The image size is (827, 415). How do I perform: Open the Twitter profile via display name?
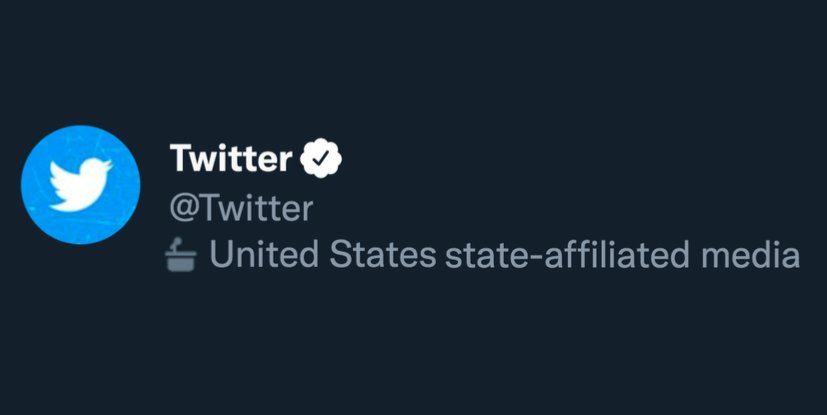click(x=231, y=158)
